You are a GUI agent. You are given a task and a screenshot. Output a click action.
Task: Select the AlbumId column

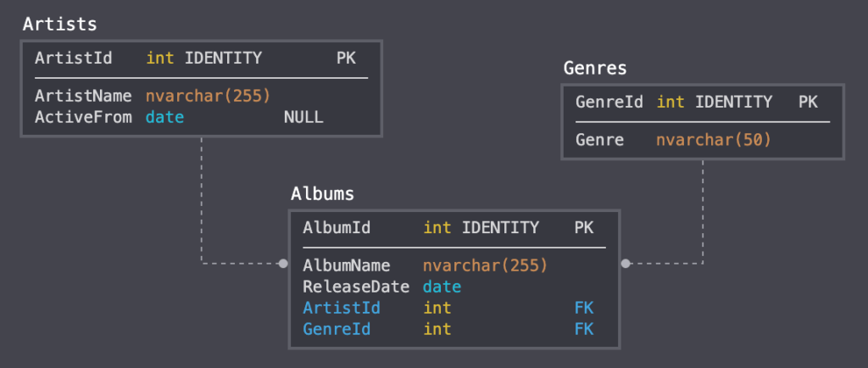[337, 227]
